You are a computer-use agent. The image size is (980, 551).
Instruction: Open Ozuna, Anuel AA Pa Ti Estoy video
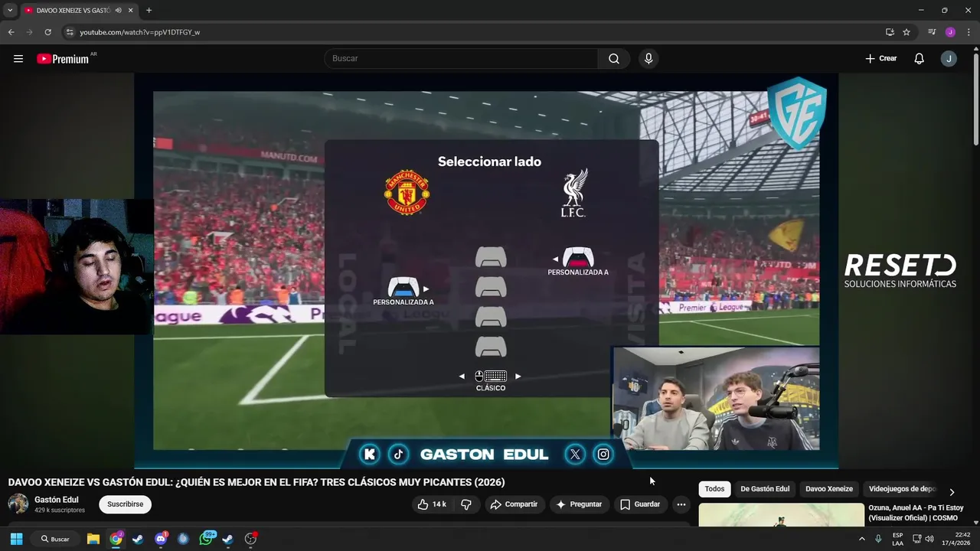[x=916, y=513]
